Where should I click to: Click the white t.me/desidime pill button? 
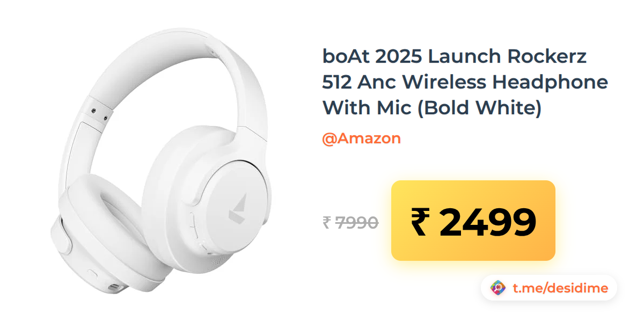tap(549, 288)
